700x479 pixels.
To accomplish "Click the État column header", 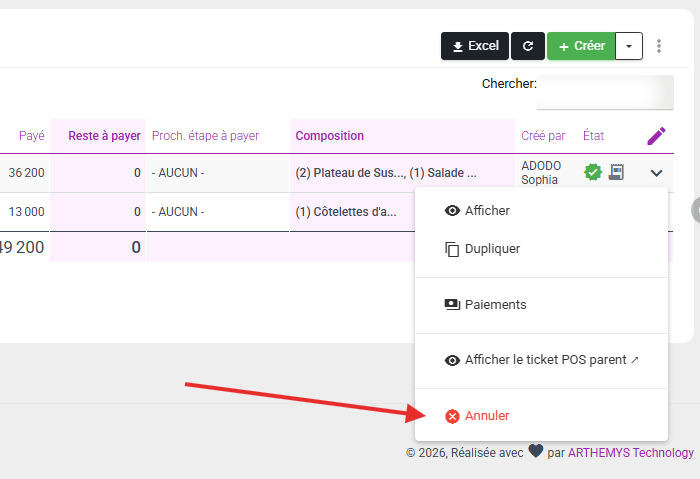I will [593, 136].
